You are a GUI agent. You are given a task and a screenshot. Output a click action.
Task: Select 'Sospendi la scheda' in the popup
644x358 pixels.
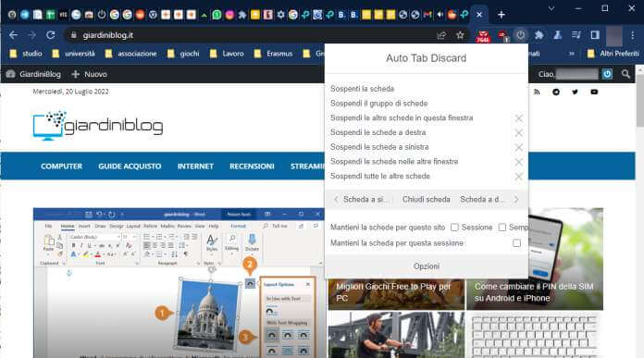tap(363, 89)
